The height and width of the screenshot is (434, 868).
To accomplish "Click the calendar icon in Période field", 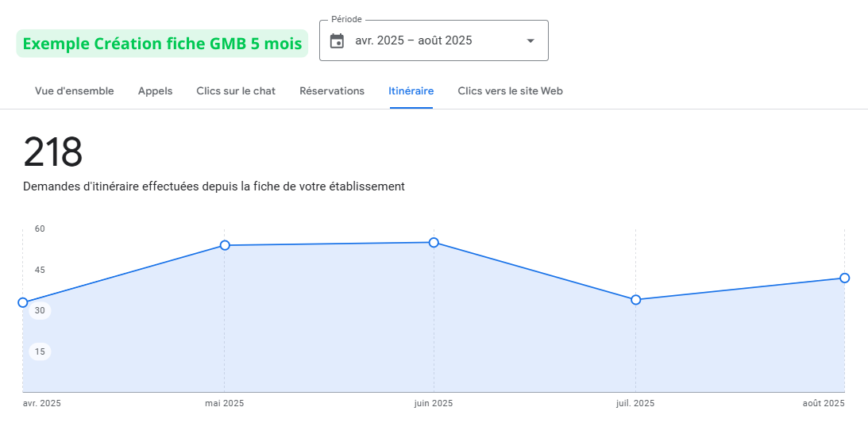I will tap(337, 40).
